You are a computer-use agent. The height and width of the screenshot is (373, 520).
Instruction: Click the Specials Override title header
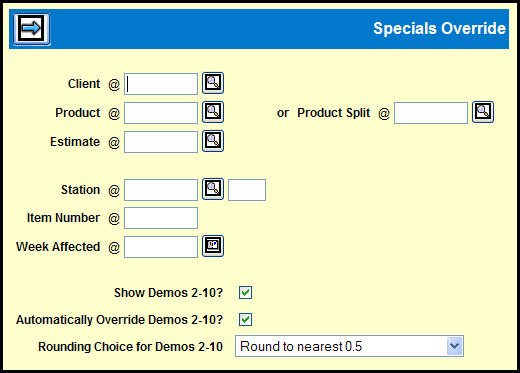click(x=439, y=29)
